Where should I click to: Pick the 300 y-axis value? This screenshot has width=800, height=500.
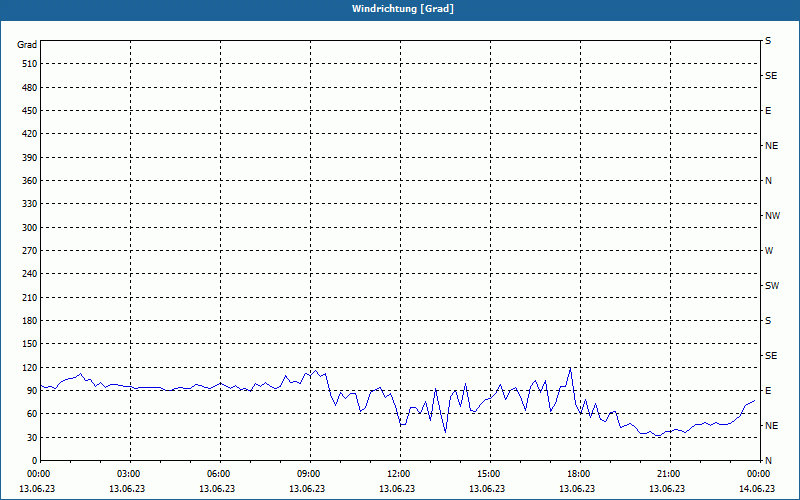30,228
